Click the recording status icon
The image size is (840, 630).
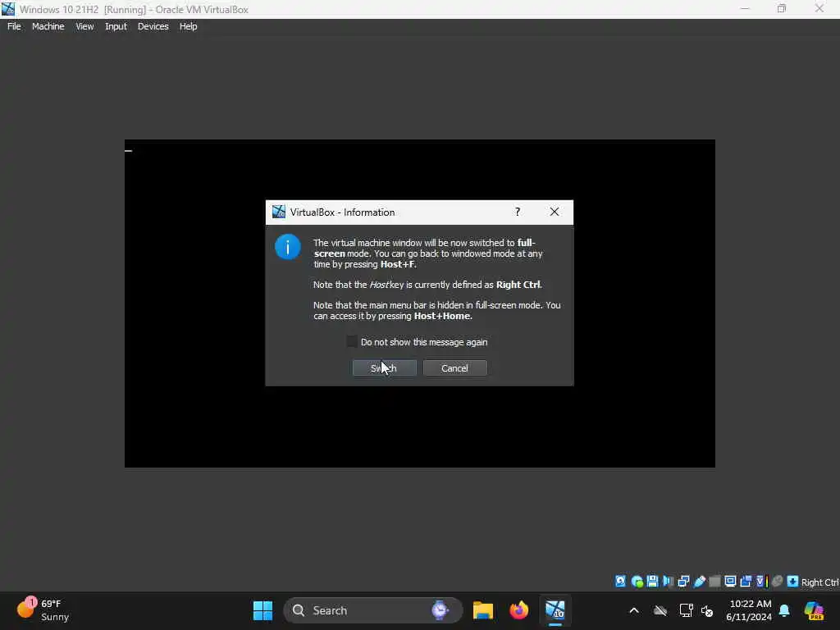(746, 582)
